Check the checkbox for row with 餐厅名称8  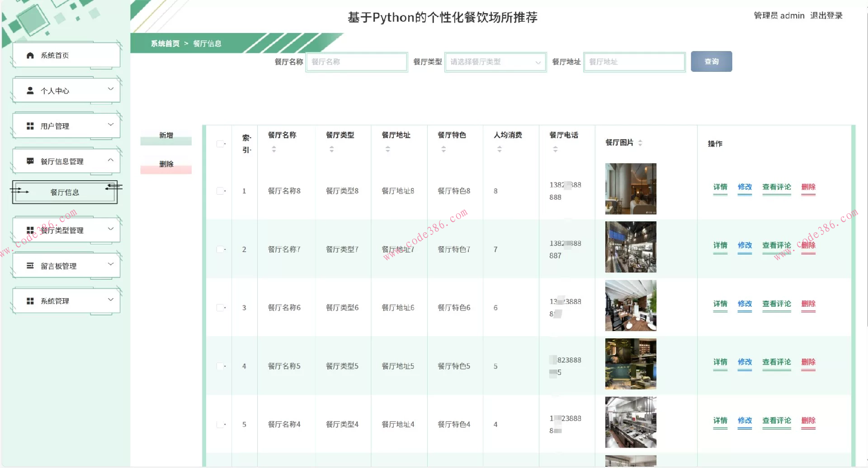point(220,191)
